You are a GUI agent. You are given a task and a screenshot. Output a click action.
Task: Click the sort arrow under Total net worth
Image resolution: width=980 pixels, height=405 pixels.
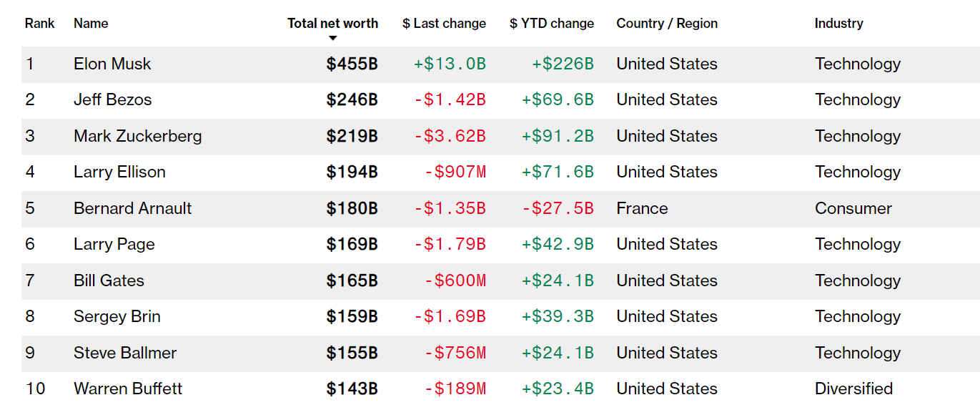[333, 38]
